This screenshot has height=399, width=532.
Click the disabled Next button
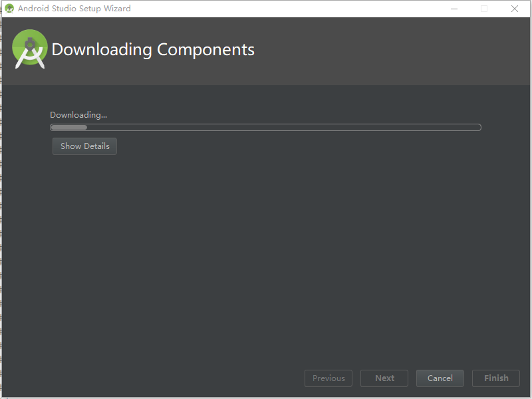384,378
